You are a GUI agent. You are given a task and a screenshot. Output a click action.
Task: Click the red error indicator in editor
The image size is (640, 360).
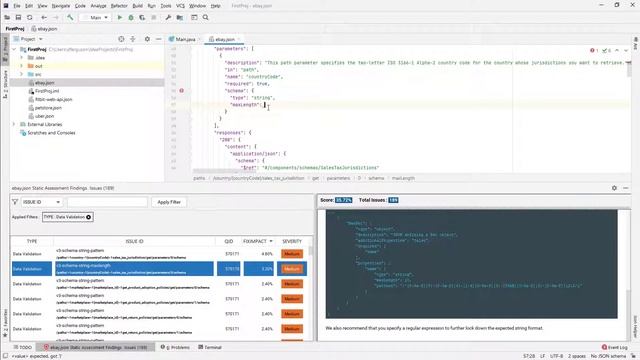[x=594, y=51]
